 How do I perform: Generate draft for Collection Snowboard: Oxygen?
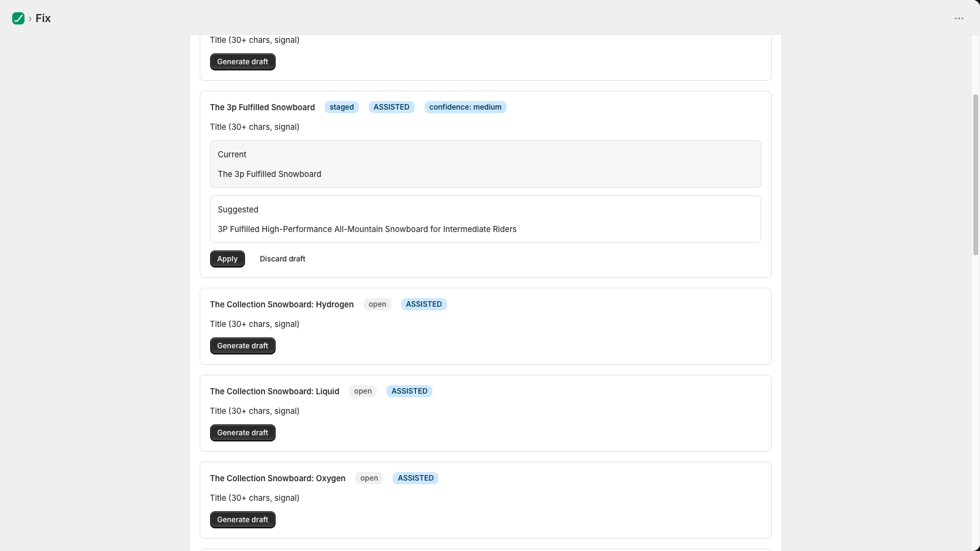point(243,520)
